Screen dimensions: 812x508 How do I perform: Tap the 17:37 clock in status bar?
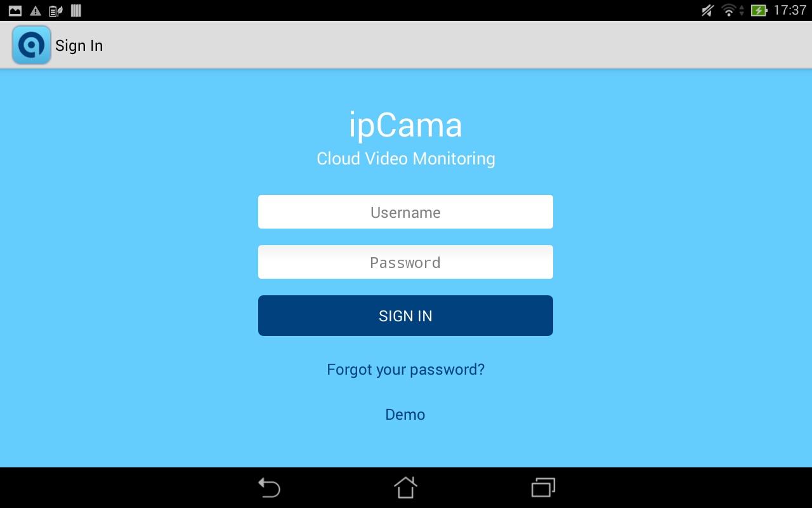coord(790,10)
